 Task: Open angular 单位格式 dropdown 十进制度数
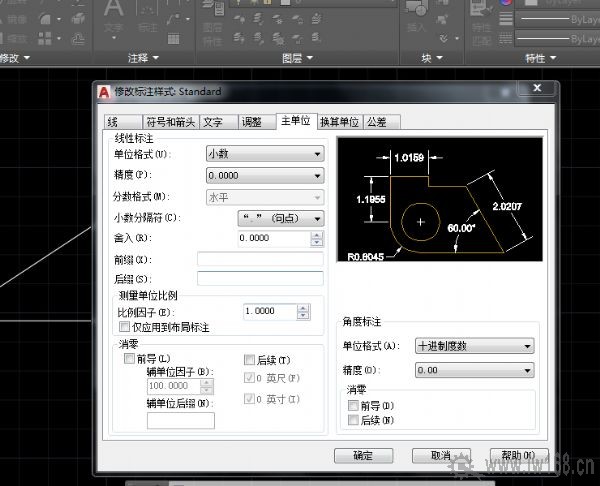474,346
